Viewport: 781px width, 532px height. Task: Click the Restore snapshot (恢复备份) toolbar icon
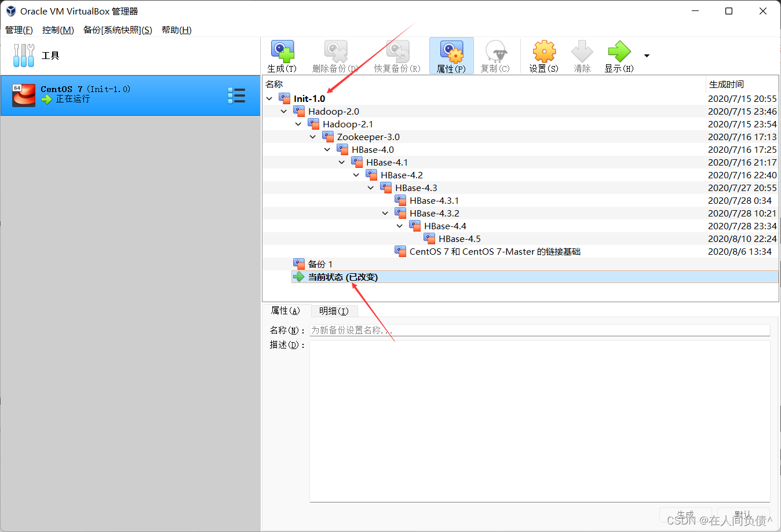(x=397, y=52)
